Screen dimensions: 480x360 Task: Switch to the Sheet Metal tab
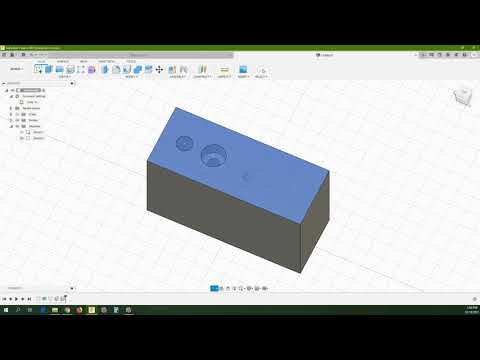click(106, 61)
